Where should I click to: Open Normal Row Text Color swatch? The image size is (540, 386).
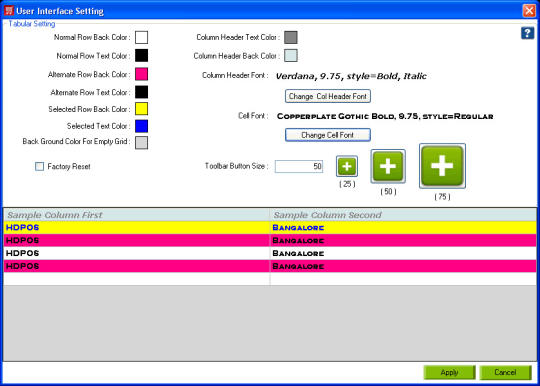pyautogui.click(x=142, y=55)
